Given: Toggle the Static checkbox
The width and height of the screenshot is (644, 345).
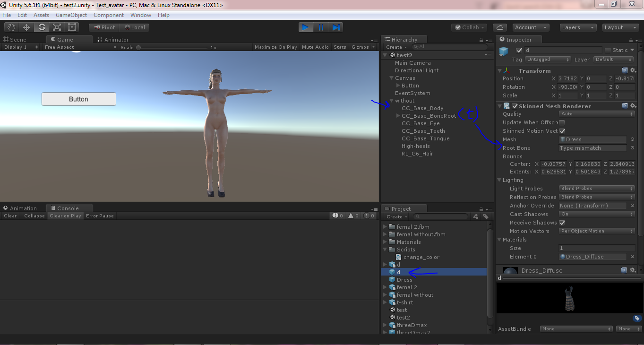Looking at the screenshot, I should coord(608,50).
